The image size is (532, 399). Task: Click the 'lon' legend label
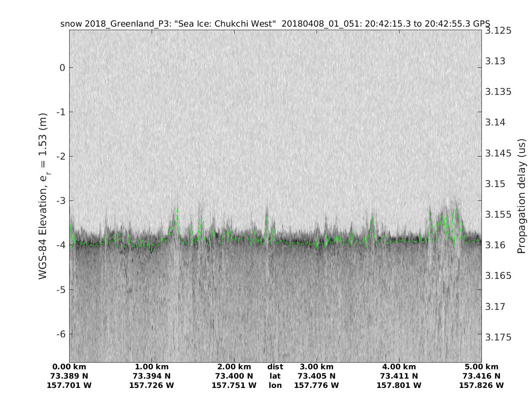pos(275,386)
